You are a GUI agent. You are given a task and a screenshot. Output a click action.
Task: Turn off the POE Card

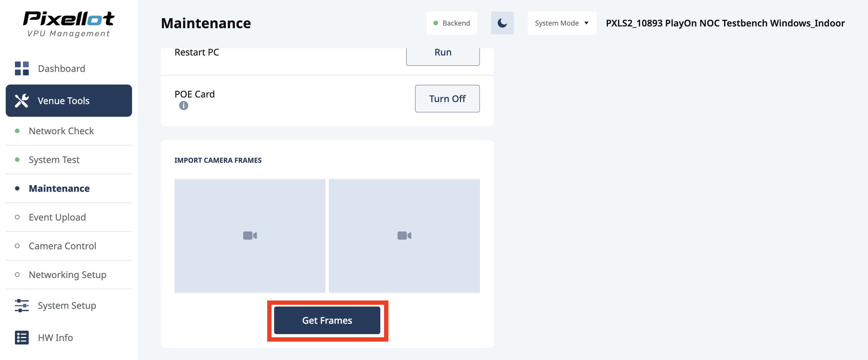447,99
